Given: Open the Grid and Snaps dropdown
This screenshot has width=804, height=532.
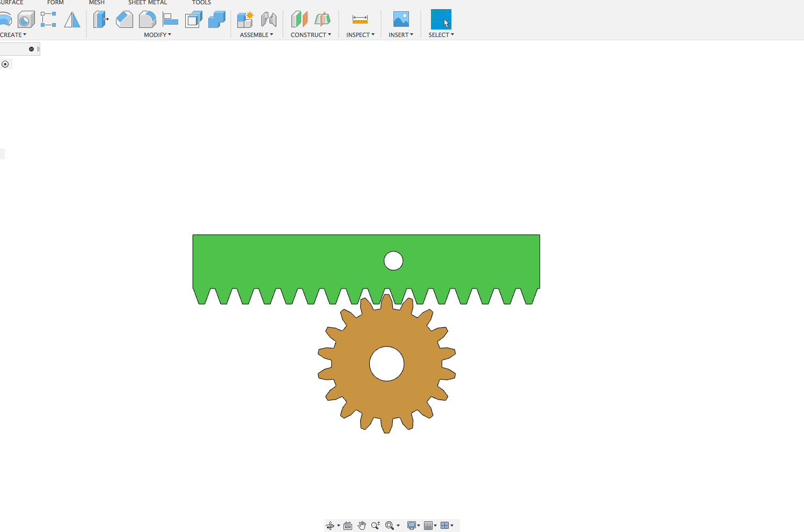Looking at the screenshot, I should click(430, 526).
